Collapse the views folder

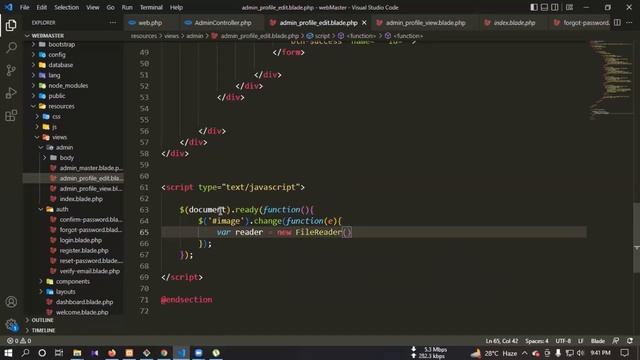click(59, 137)
